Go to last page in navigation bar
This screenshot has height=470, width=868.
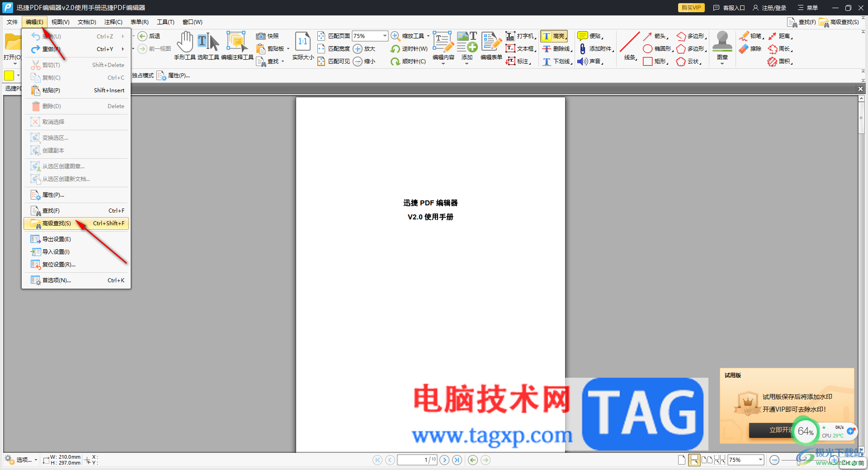[457, 460]
